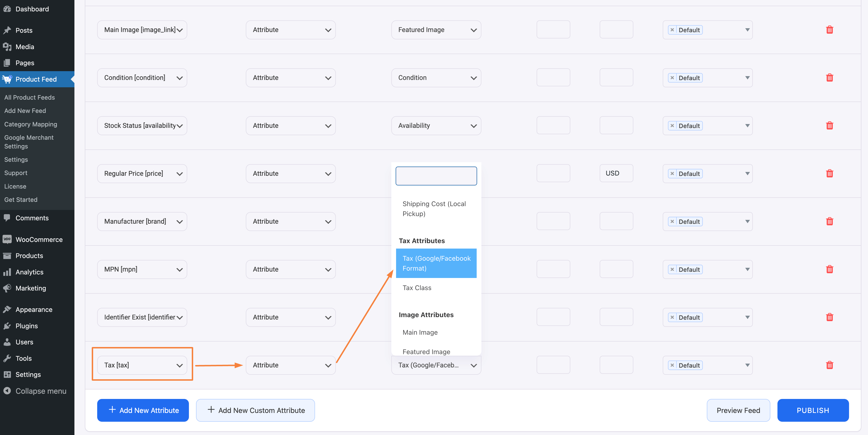Delete the MPN attribute row
This screenshot has width=868, height=435.
pos(829,269)
